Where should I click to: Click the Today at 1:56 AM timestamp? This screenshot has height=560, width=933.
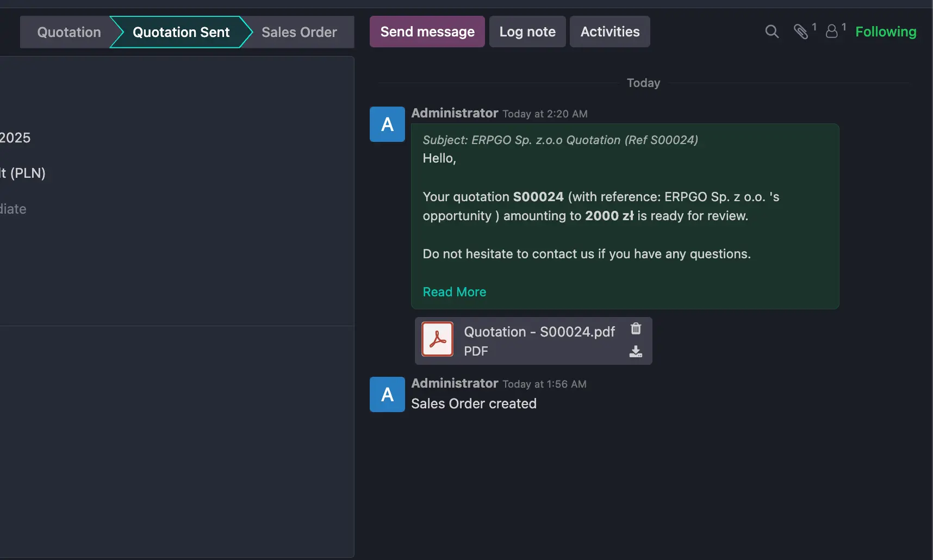point(544,384)
